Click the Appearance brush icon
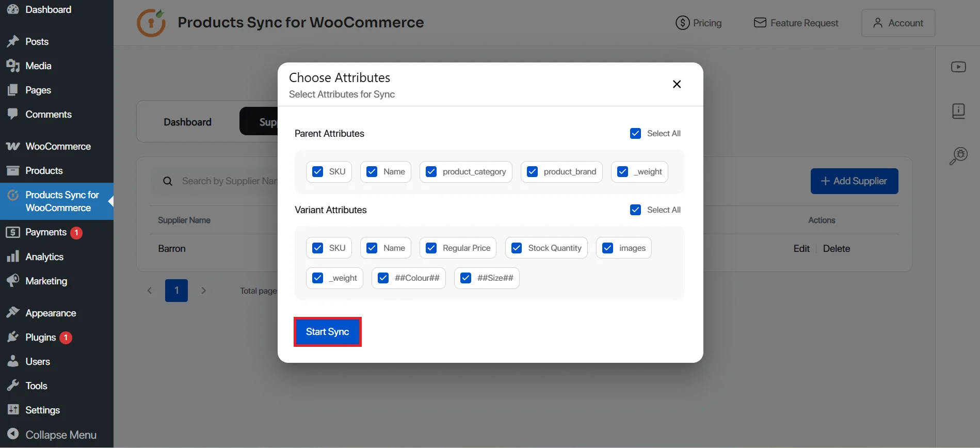This screenshot has width=980, height=448. (13, 313)
